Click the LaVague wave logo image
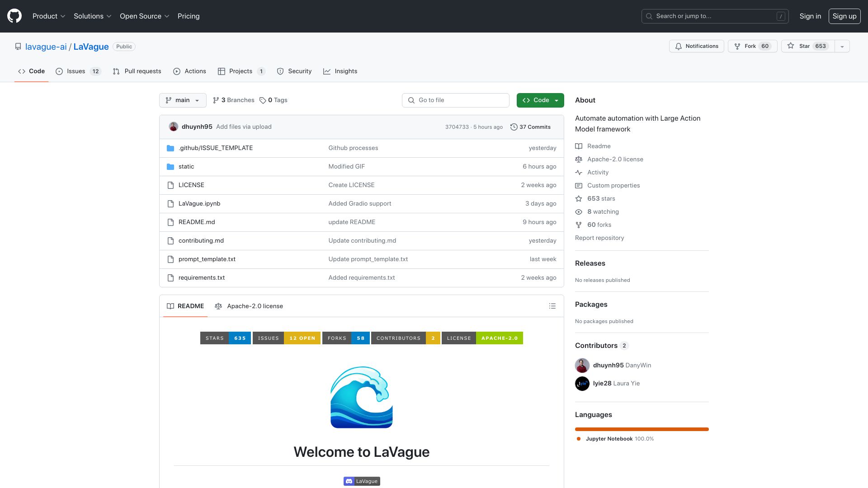This screenshot has width=868, height=488. [362, 398]
